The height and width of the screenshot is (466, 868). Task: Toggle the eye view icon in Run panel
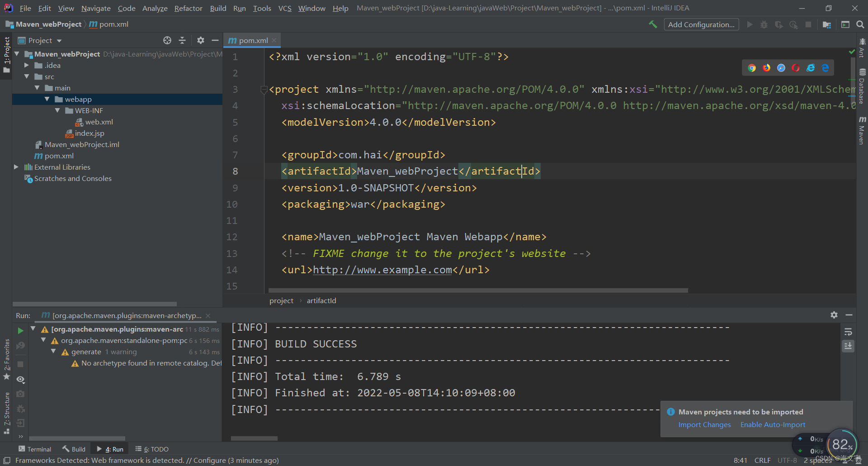pos(20,380)
